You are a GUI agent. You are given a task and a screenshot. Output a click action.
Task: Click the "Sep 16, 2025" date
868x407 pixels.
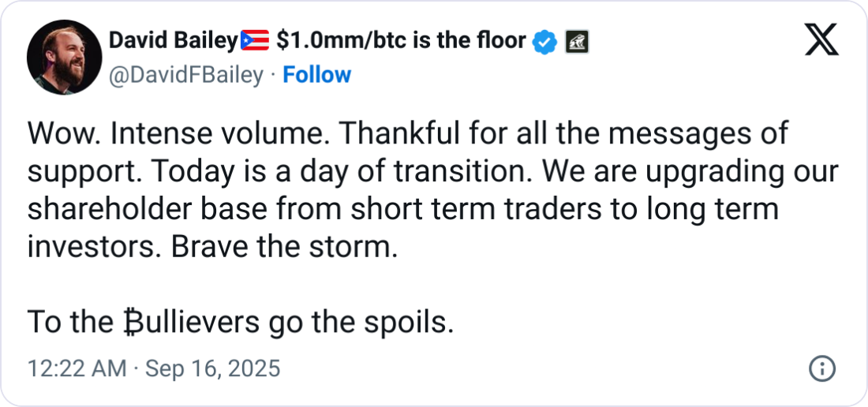coord(212,368)
